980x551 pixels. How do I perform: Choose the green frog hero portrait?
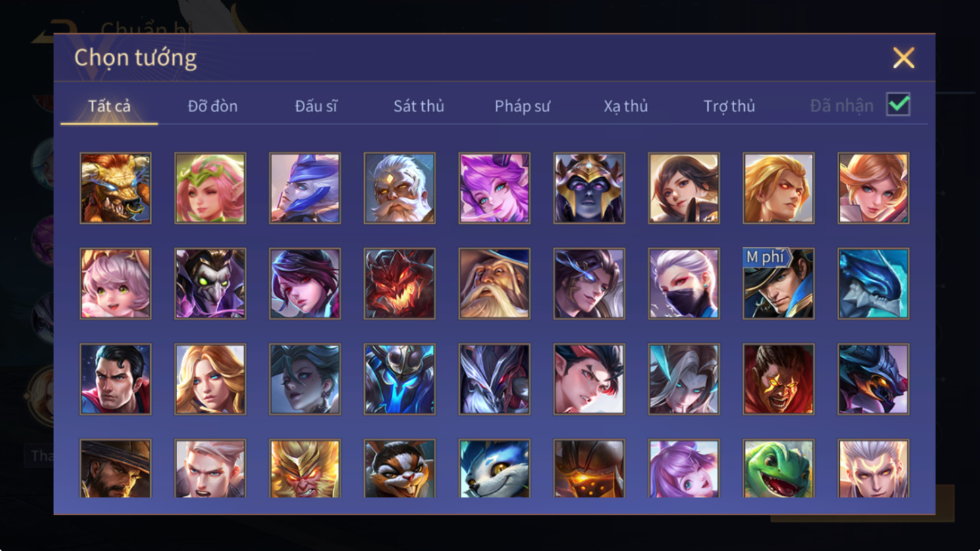point(778,468)
